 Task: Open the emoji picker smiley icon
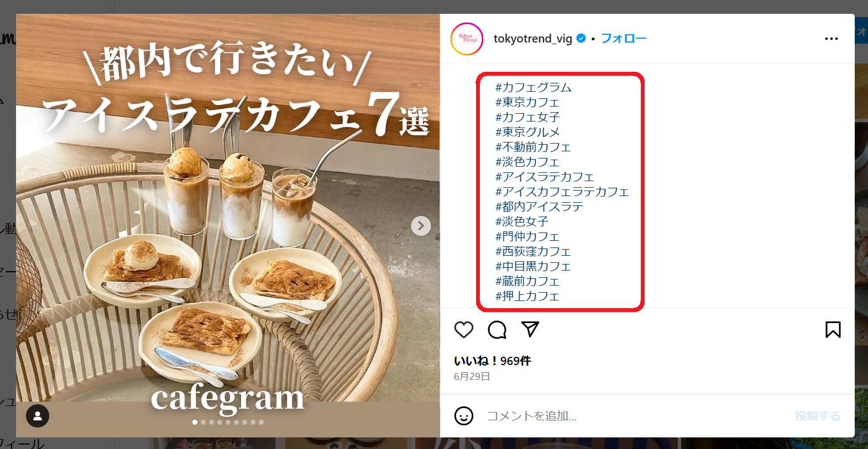coord(464,416)
